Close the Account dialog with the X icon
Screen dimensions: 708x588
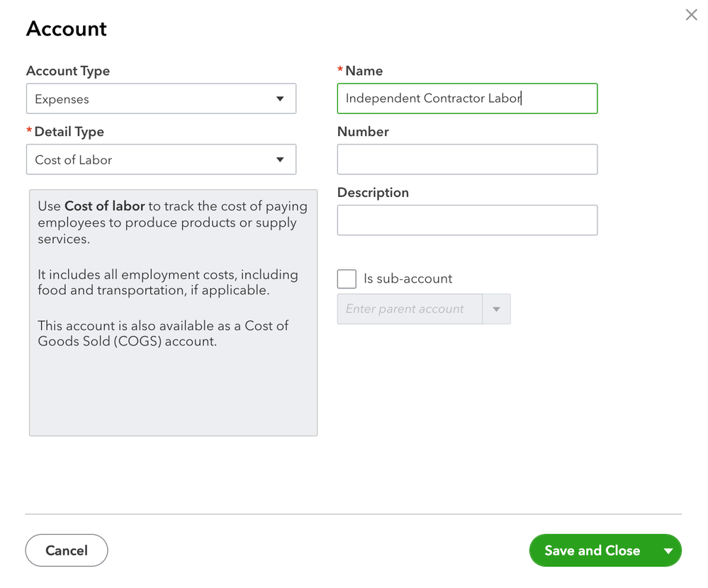pos(691,15)
